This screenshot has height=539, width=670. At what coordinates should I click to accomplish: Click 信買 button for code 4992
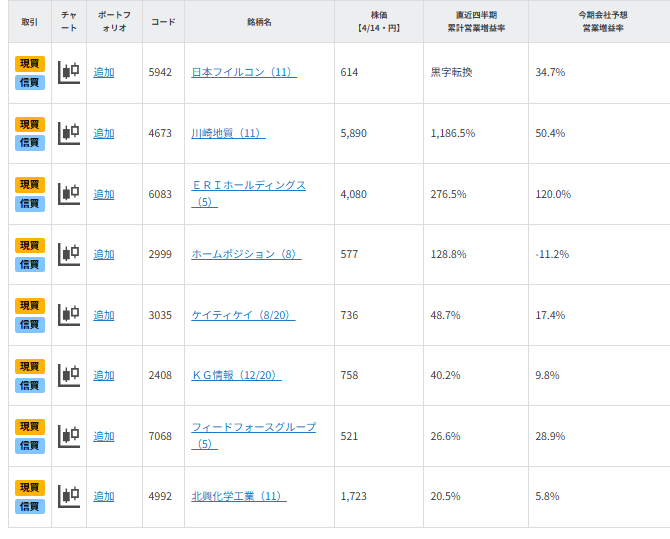30,507
